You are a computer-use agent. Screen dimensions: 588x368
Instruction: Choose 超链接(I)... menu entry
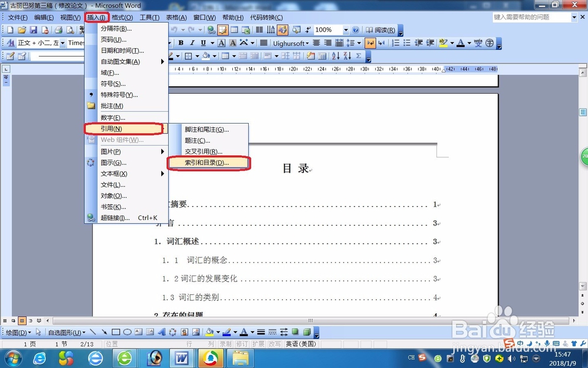[x=126, y=218]
